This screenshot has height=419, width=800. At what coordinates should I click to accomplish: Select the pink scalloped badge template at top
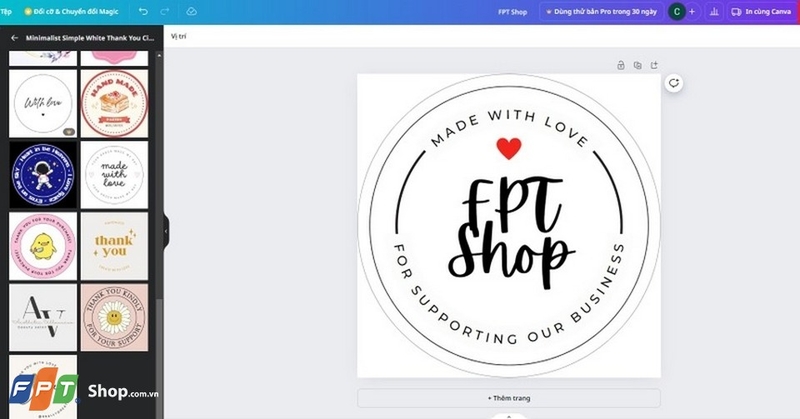pos(114,58)
